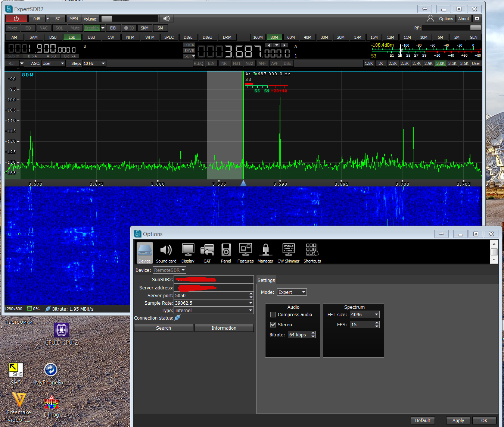
Task: Click the blue frequency marker triangle on spectrum
Action: [243, 183]
